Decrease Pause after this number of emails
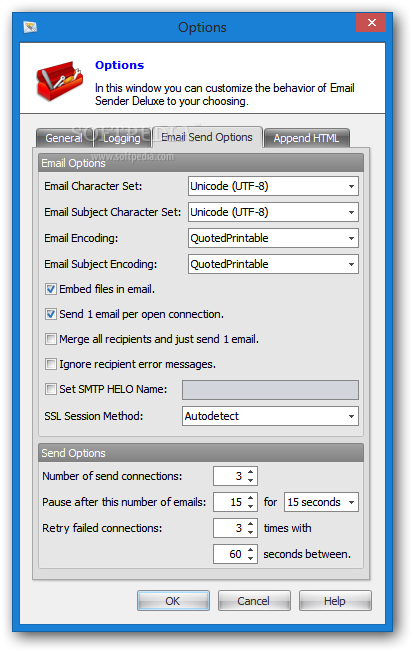The image size is (413, 652). (250, 506)
